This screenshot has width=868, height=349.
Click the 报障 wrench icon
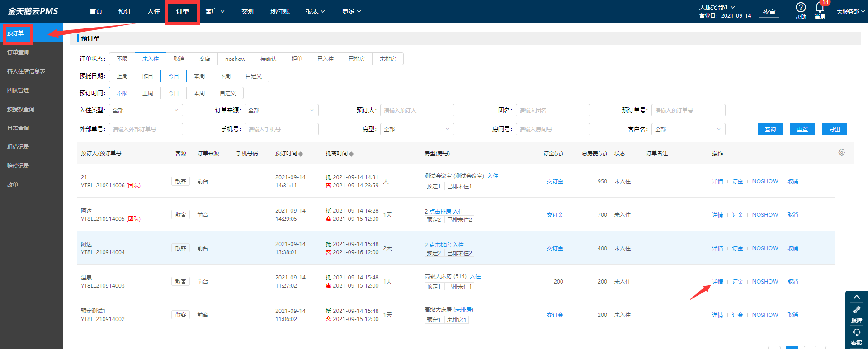click(x=856, y=310)
